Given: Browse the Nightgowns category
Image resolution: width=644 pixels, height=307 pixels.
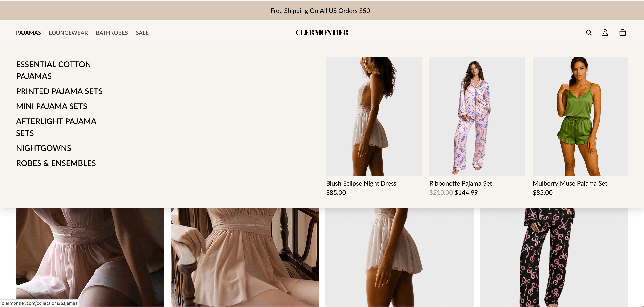Looking at the screenshot, I should click(43, 148).
